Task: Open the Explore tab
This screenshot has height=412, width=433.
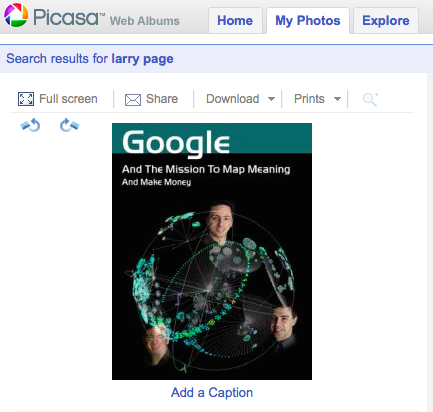Action: (386, 21)
